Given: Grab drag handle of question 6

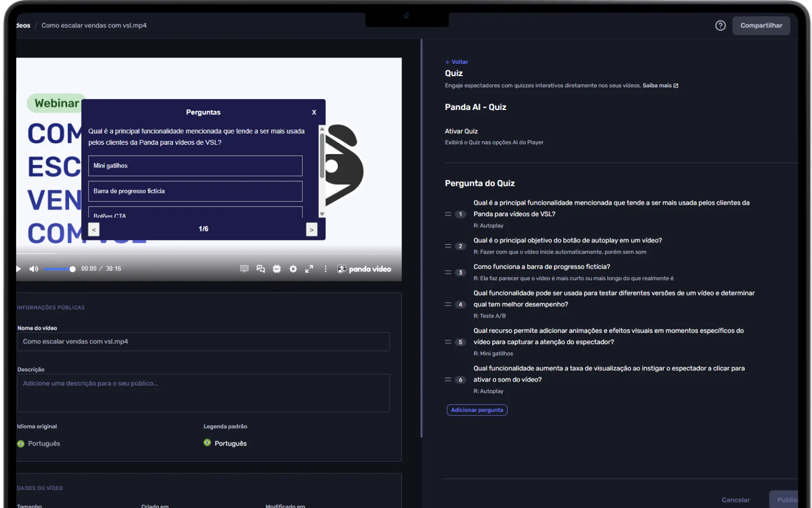Looking at the screenshot, I should 448,379.
